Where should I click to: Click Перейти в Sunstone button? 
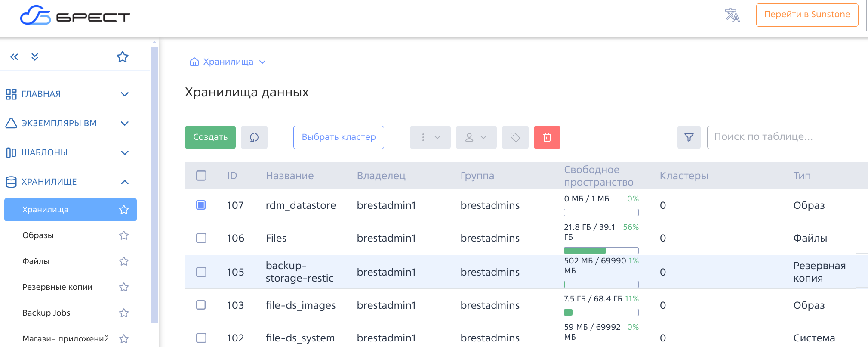(806, 15)
